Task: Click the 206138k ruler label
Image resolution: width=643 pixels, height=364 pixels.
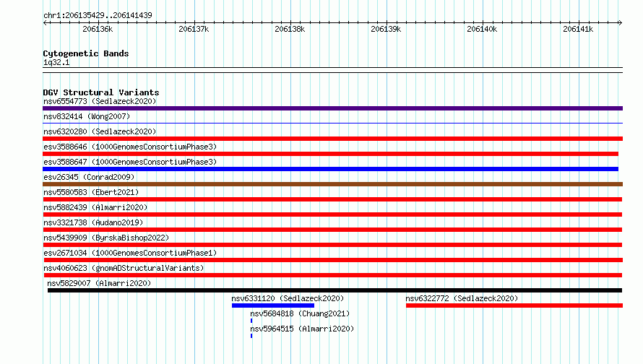Action: coord(290,29)
